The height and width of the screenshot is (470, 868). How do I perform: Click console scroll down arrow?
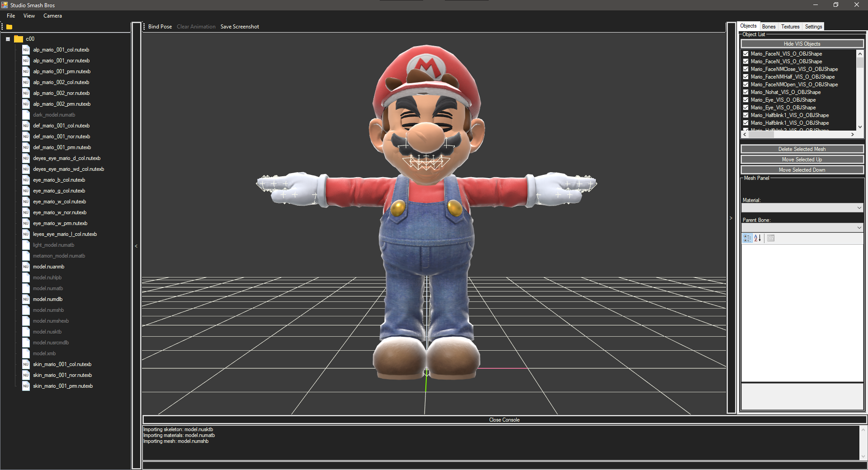coord(863,456)
